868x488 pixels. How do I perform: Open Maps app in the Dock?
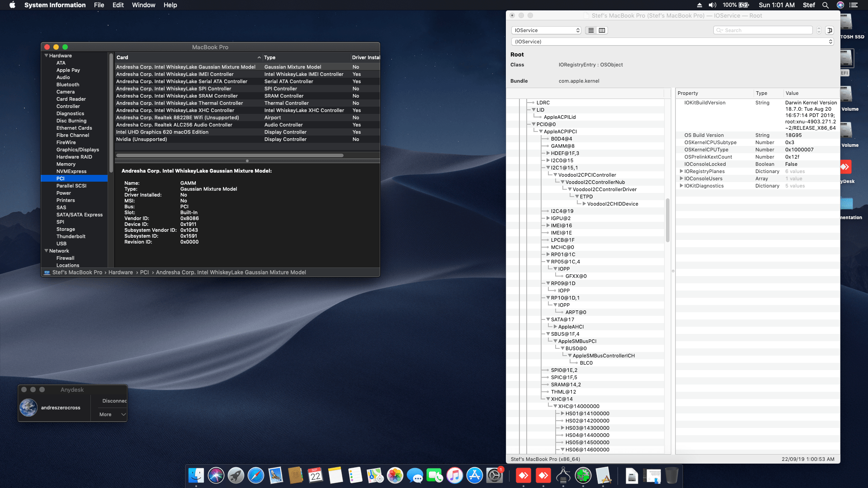point(375,475)
